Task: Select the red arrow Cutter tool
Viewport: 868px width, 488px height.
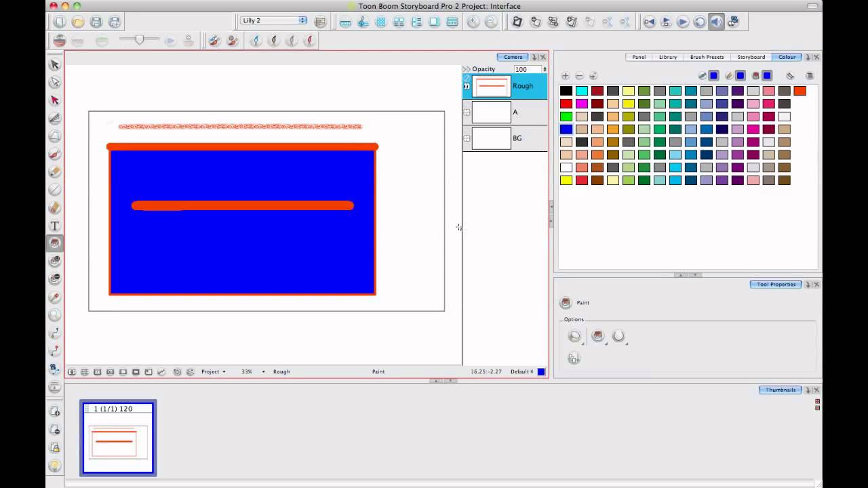Action: pyautogui.click(x=55, y=100)
